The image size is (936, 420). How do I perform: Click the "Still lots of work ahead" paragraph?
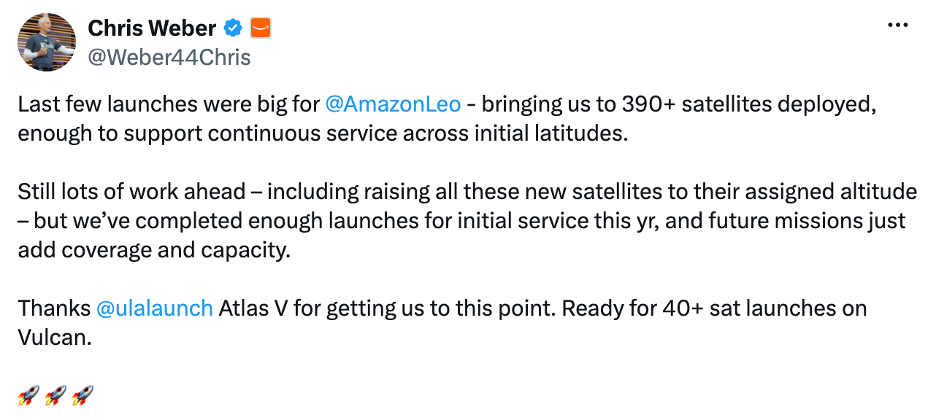tap(467, 221)
